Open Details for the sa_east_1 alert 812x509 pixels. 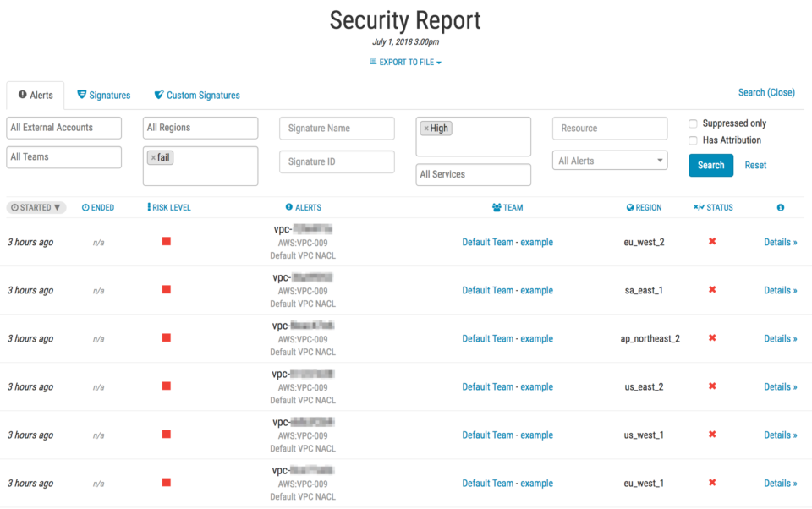coord(780,290)
